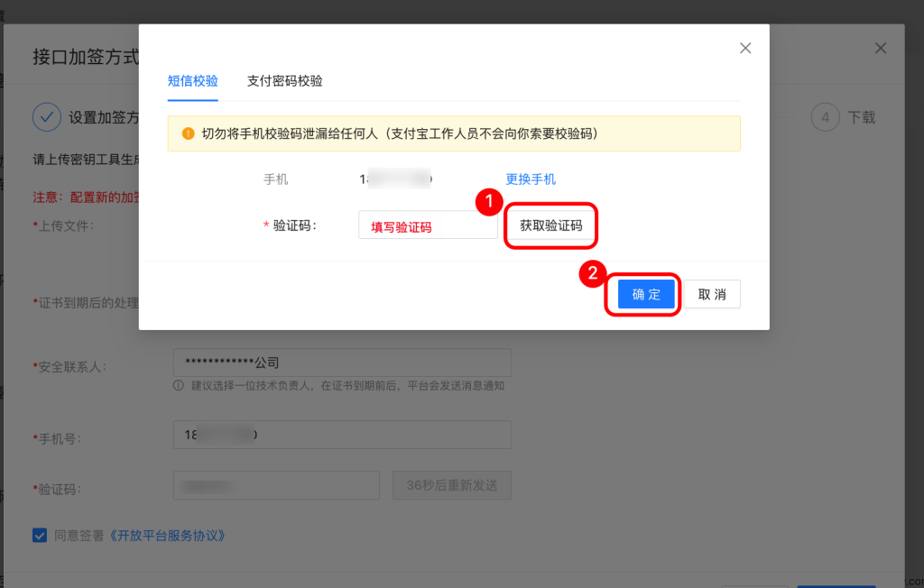Click the 安全联系人 company field
Image resolution: width=924 pixels, height=588 pixels.
[342, 363]
